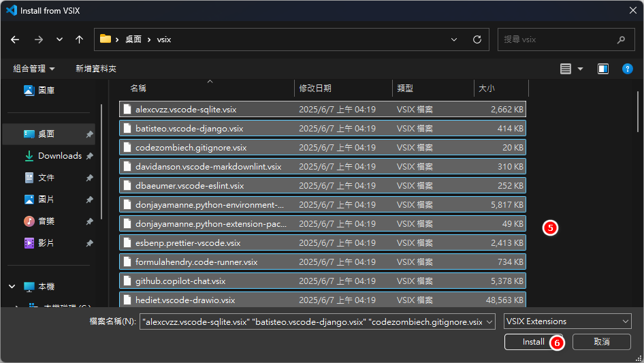Click the 48,563 KB size cell
Image resolution: width=644 pixels, height=363 pixels.
504,300
